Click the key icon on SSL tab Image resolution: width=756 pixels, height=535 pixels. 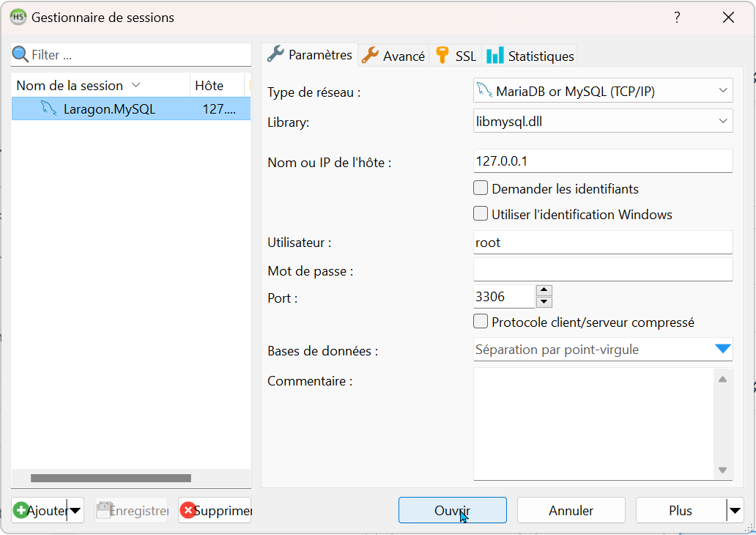[x=442, y=56]
